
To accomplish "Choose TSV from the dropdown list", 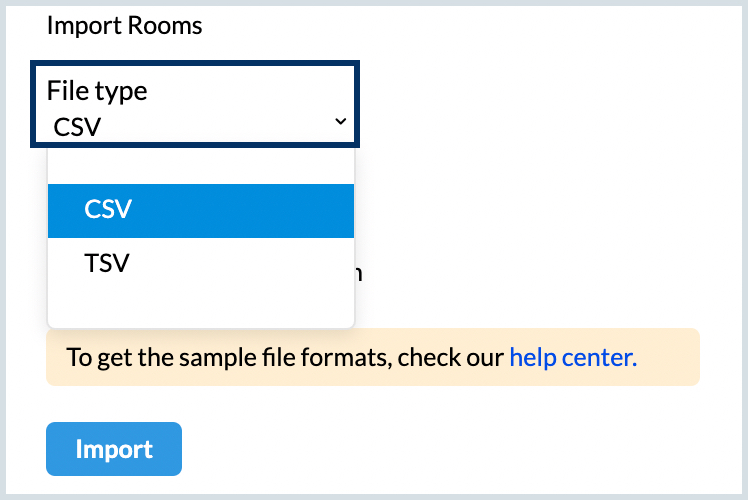I will pos(200,263).
